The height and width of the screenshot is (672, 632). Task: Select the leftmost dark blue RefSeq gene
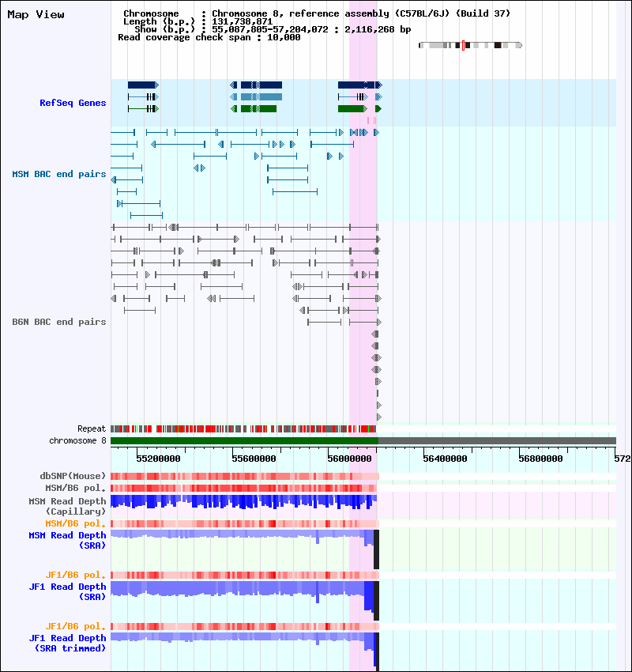[144, 85]
